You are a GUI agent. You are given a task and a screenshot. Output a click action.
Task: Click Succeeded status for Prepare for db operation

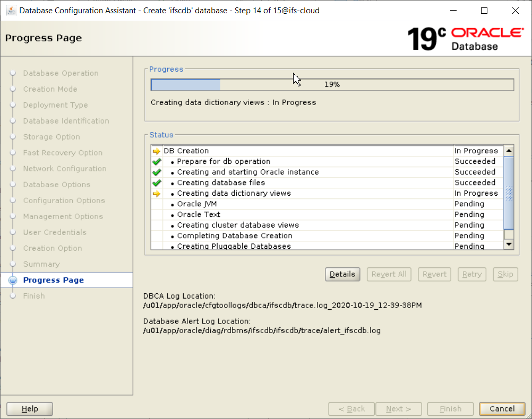point(475,162)
